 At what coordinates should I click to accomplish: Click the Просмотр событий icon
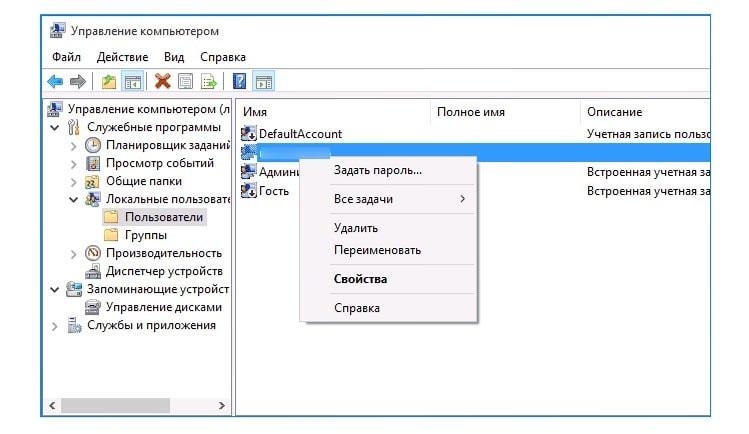[93, 163]
